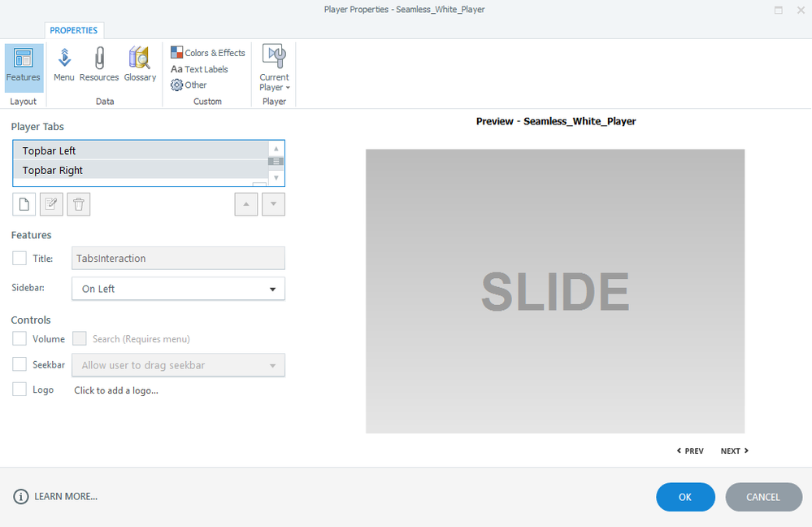Click the SLIDE preview area
This screenshot has width=812, height=527.
point(555,291)
